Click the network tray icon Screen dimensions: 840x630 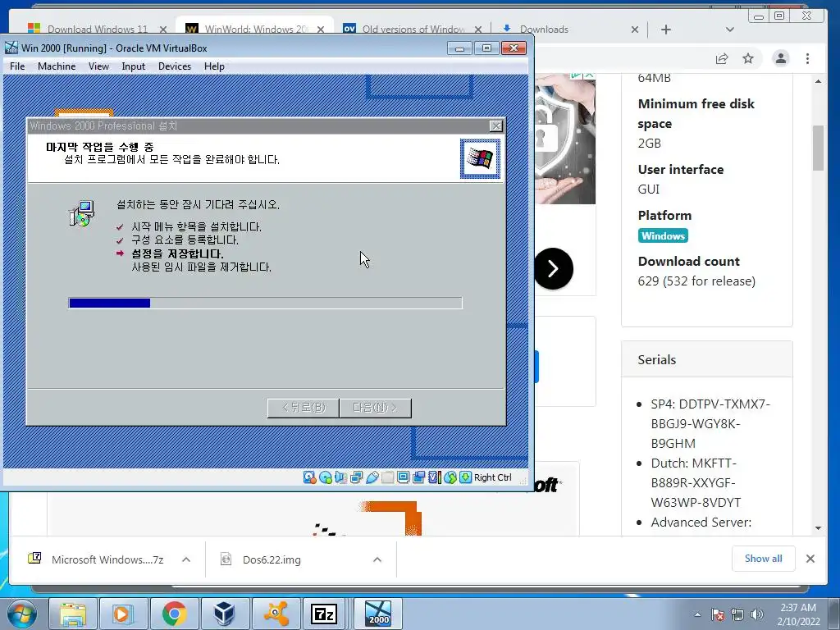tap(737, 615)
